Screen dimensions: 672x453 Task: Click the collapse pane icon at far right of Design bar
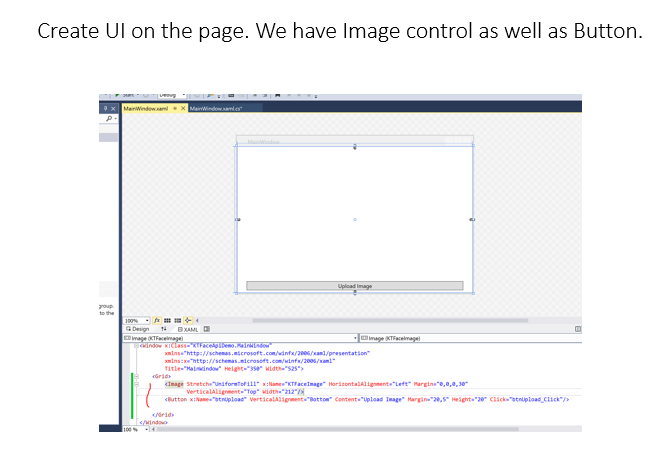(x=577, y=329)
